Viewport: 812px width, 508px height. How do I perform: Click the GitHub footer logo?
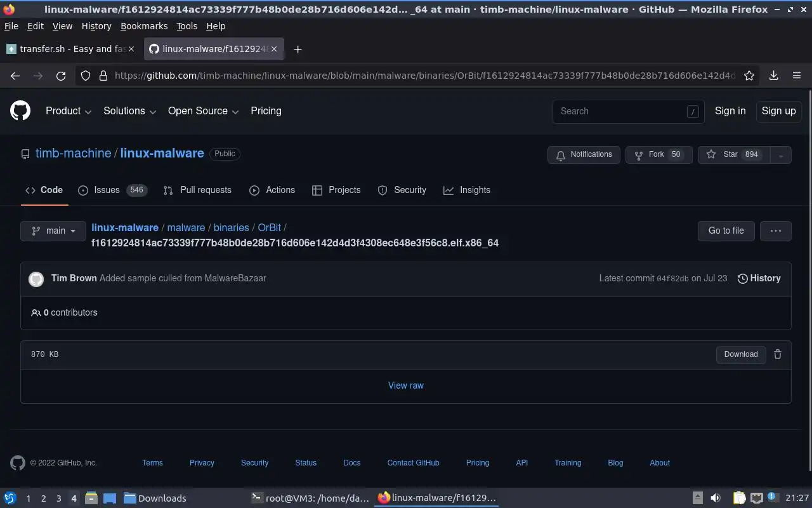18,463
